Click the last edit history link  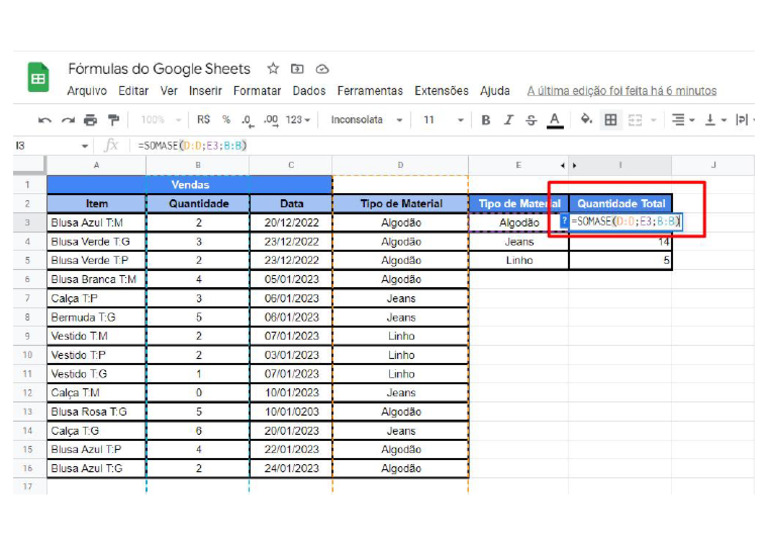click(621, 91)
